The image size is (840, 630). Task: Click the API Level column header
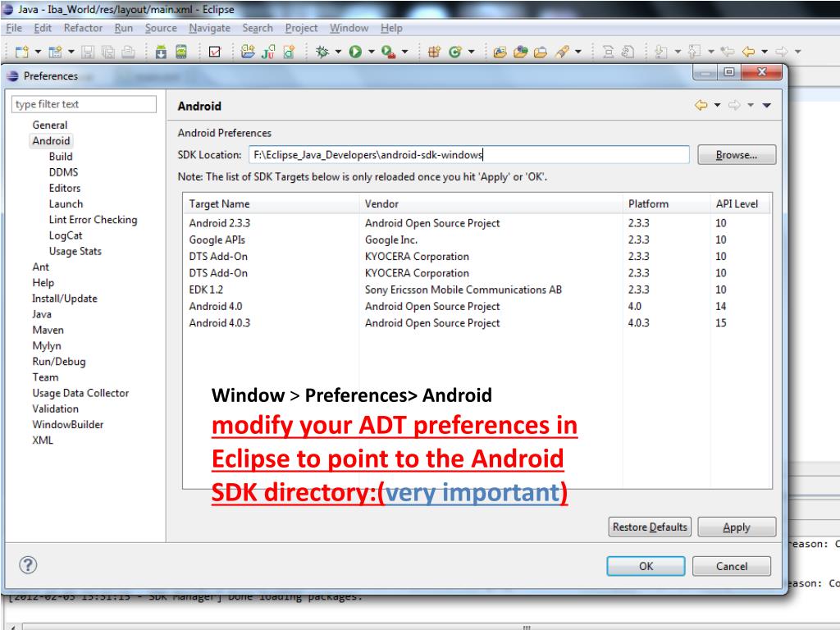tap(739, 203)
